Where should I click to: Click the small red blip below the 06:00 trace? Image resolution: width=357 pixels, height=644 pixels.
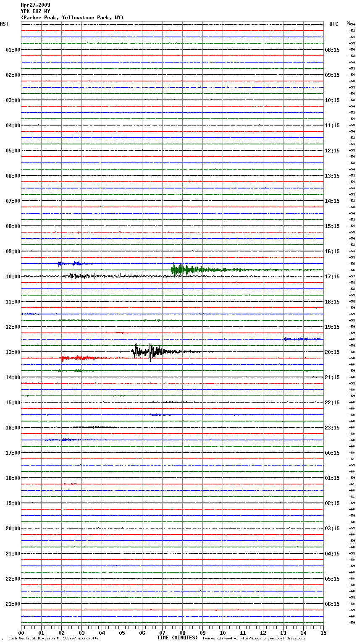[x=190, y=182]
